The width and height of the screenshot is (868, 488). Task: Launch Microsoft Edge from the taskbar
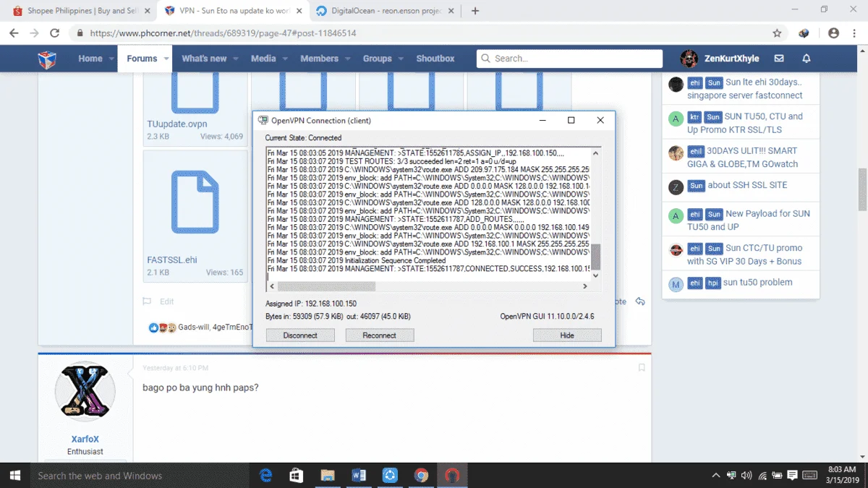coord(265,475)
